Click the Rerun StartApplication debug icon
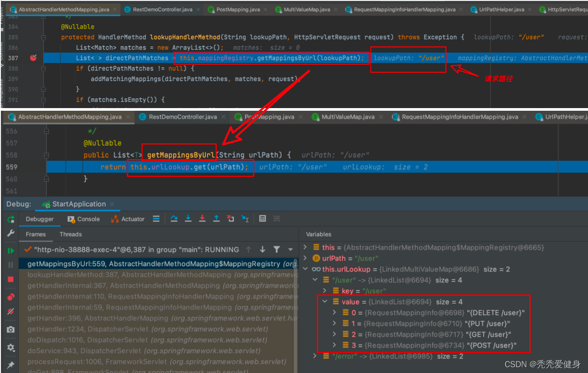The width and height of the screenshot is (588, 373). point(11,219)
